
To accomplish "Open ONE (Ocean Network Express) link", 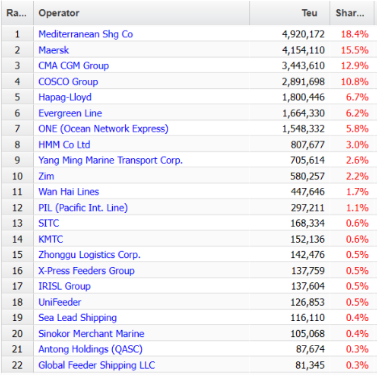I will click(x=103, y=129).
